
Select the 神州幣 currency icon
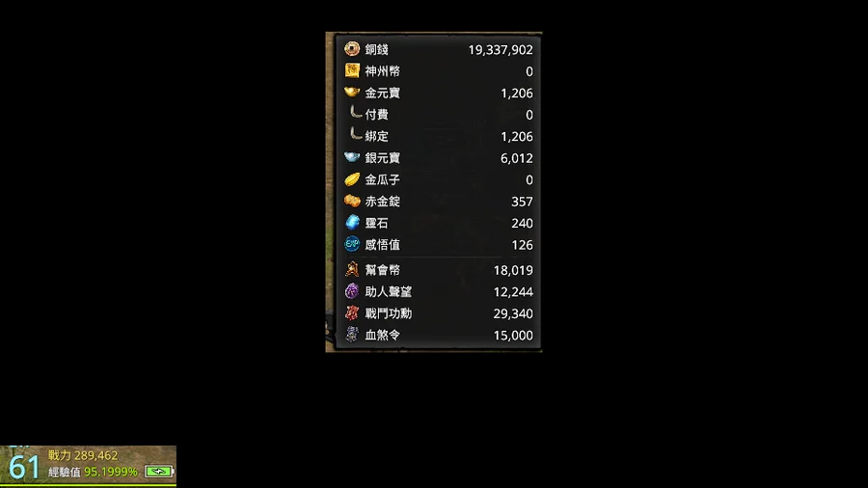point(352,70)
